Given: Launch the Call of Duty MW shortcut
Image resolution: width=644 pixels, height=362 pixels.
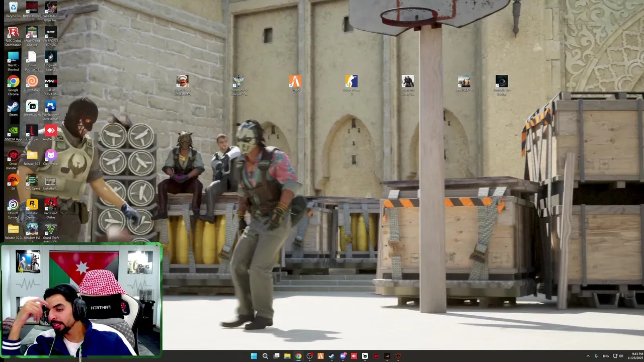Looking at the screenshot, I should (51, 85).
